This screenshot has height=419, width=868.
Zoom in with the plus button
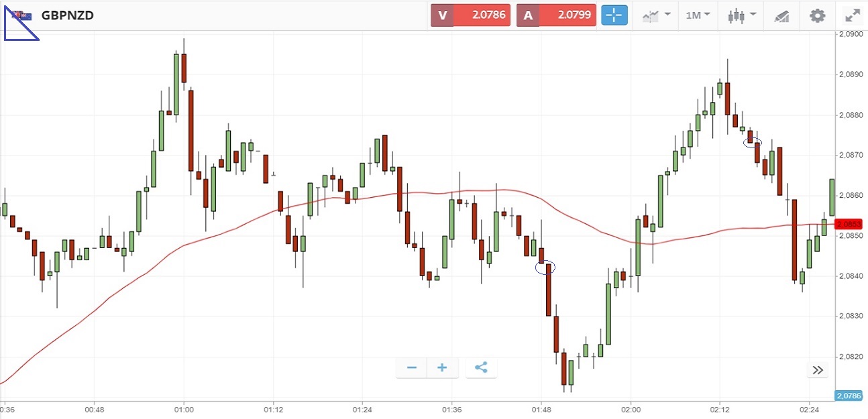pyautogui.click(x=442, y=367)
